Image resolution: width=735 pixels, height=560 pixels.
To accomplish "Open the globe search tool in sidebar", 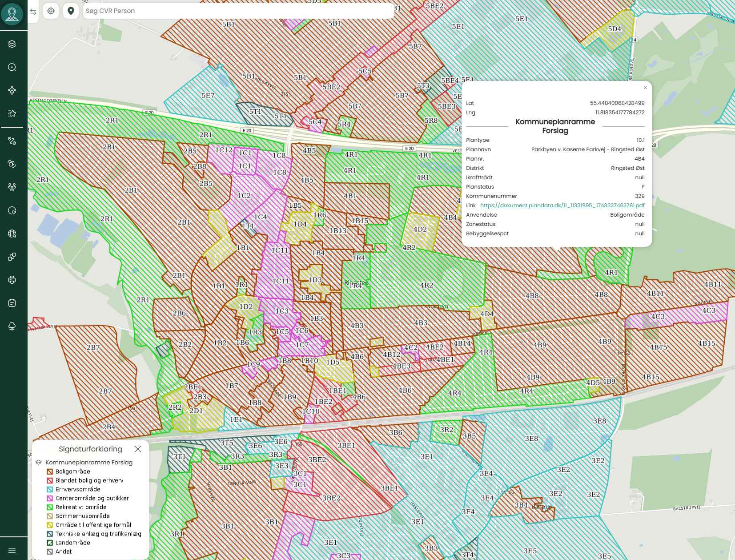I will tap(12, 234).
